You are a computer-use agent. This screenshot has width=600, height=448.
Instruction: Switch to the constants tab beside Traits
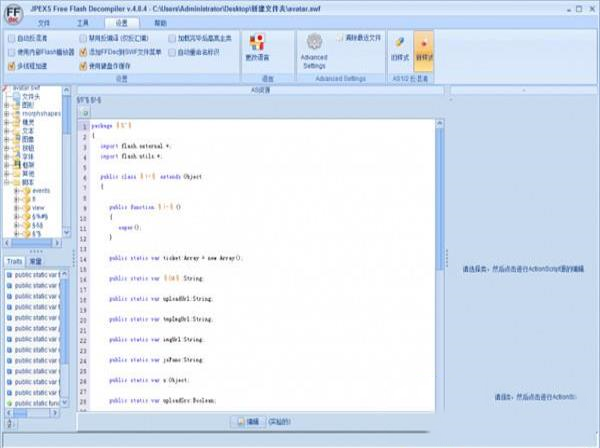pyautogui.click(x=36, y=261)
